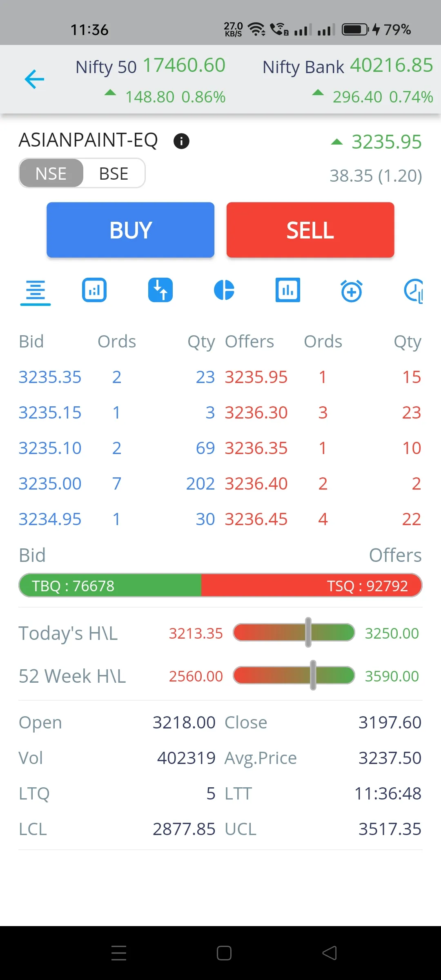Switch exchange to NSE
Screen dimensions: 441x980
(51, 174)
